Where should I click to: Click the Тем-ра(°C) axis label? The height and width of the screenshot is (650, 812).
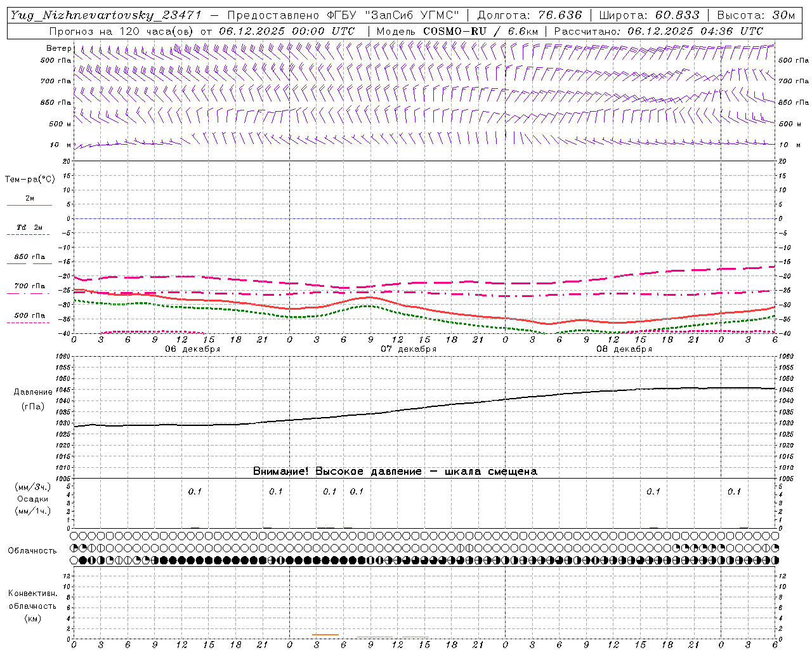click(30, 180)
